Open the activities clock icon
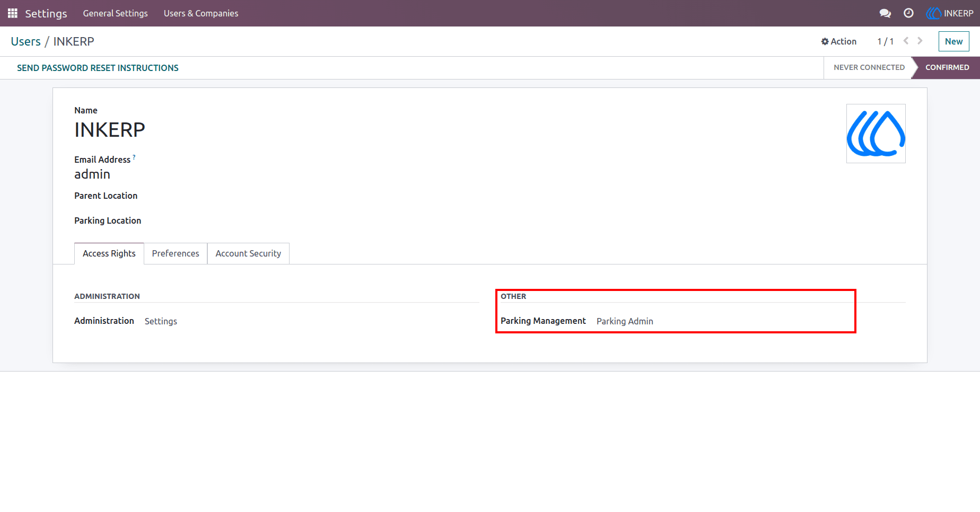980x512 pixels. pos(908,13)
